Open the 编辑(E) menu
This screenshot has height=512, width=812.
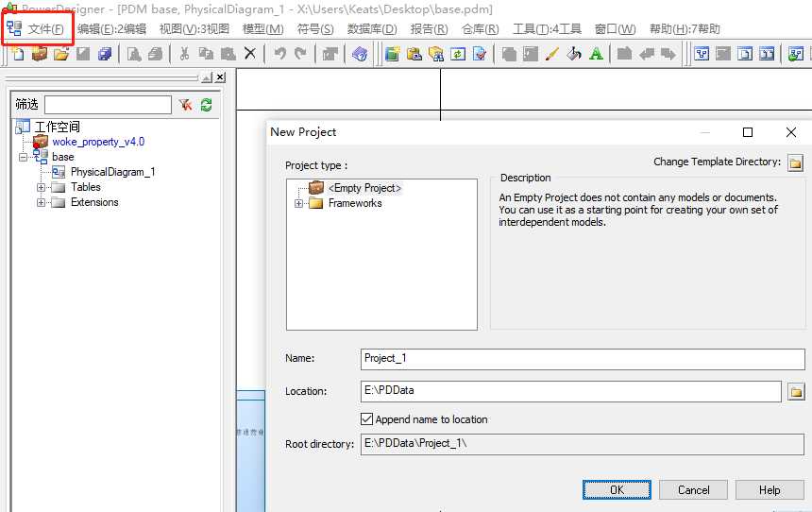[111, 29]
